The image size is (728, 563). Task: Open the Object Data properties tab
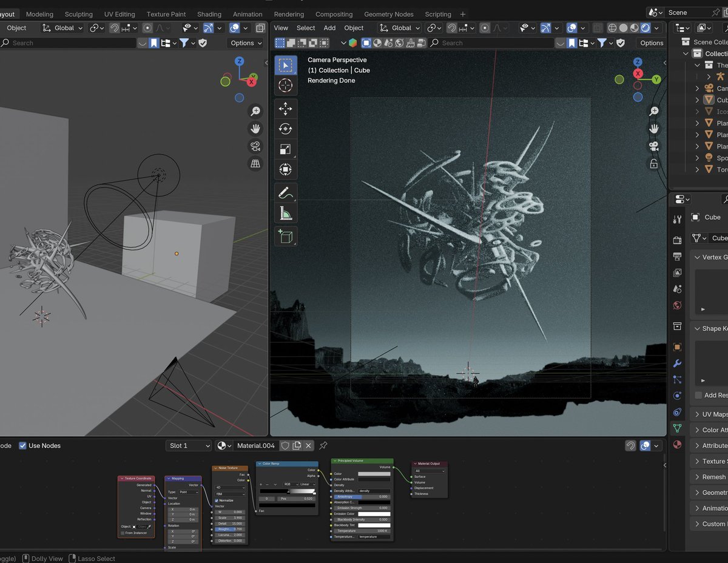point(678,428)
